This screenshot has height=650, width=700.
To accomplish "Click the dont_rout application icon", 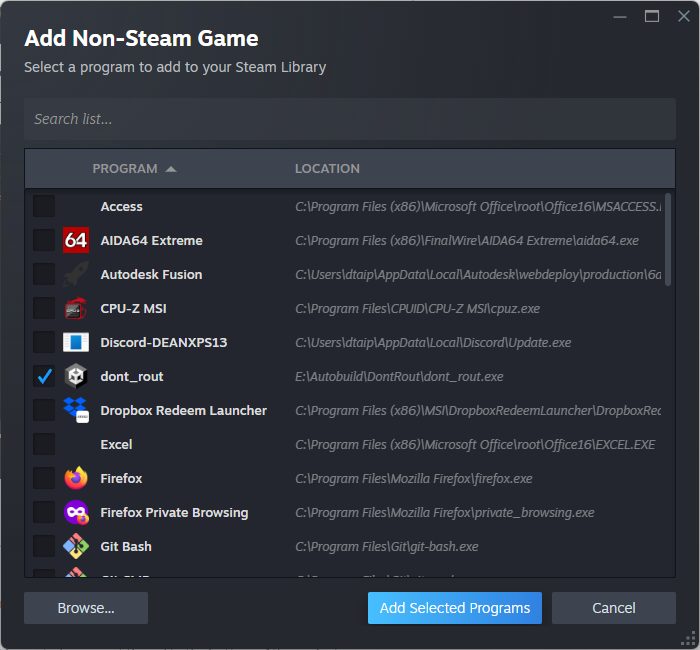I will point(76,376).
